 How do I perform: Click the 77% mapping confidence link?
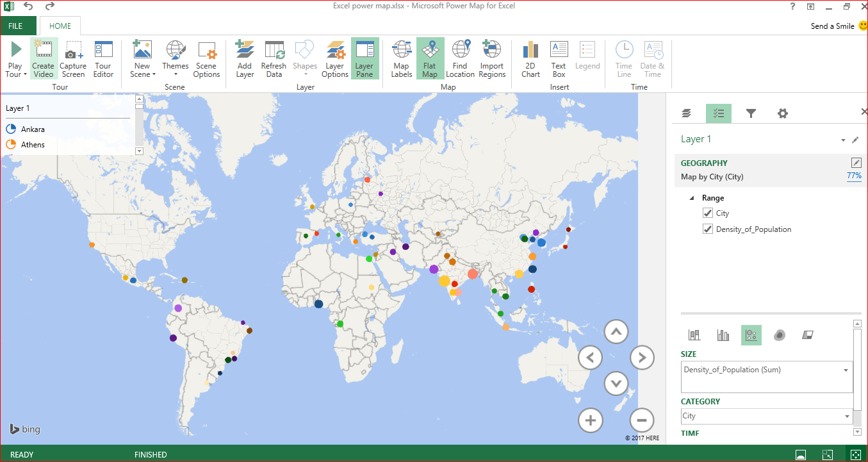pos(854,176)
